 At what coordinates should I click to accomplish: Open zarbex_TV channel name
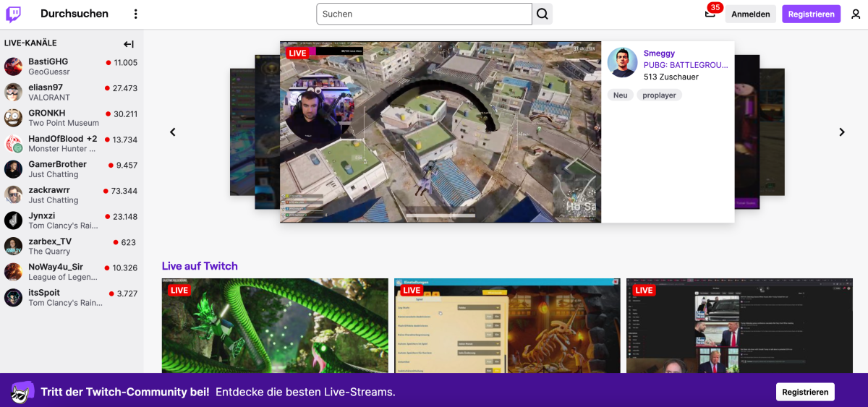click(50, 241)
